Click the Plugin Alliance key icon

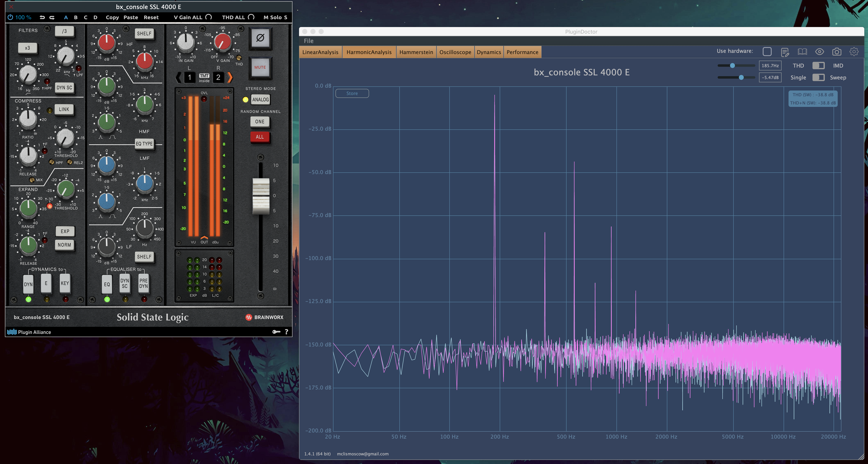(276, 332)
